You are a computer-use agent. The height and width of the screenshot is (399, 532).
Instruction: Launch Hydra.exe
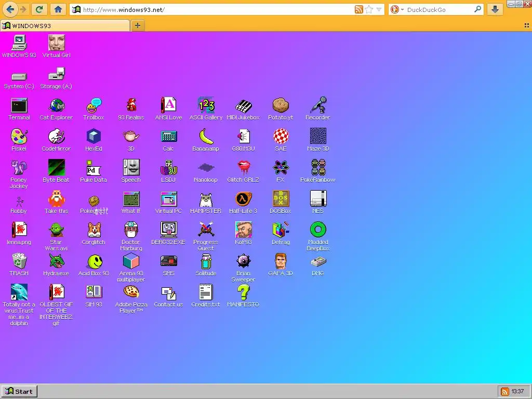pyautogui.click(x=56, y=264)
